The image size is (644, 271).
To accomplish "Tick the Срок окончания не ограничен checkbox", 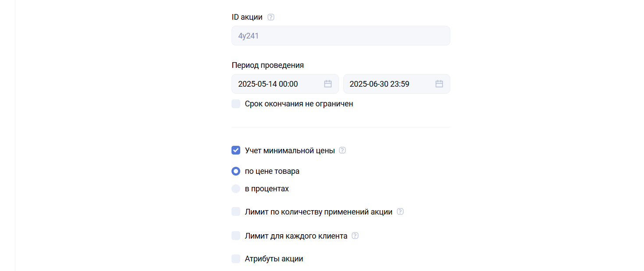I will tap(236, 104).
